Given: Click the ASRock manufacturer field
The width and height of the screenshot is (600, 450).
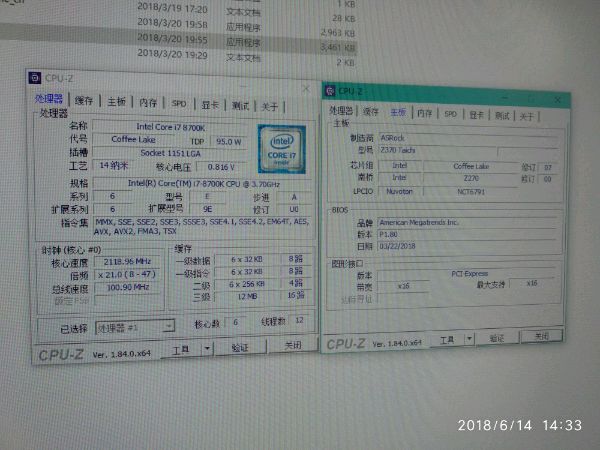Looking at the screenshot, I should (x=468, y=139).
